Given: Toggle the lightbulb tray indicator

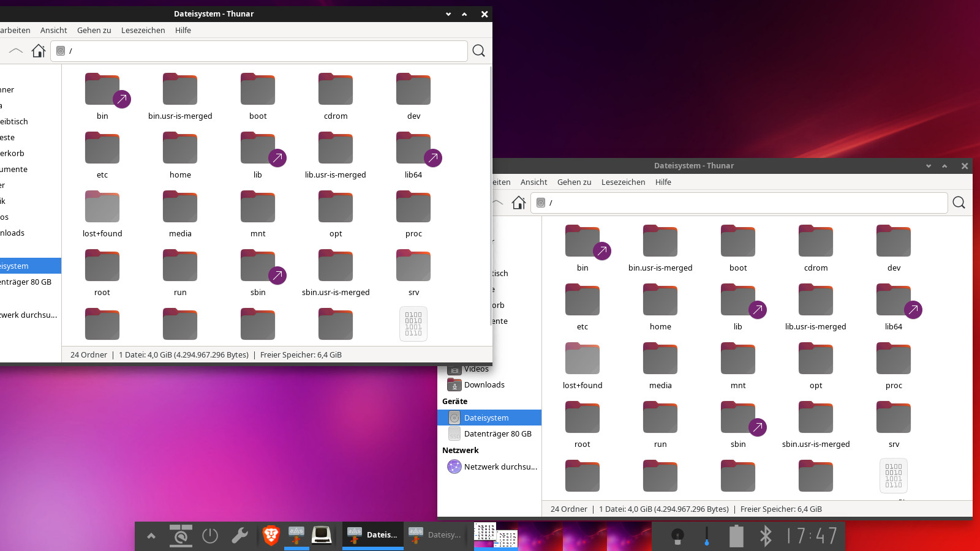Looking at the screenshot, I should point(677,536).
